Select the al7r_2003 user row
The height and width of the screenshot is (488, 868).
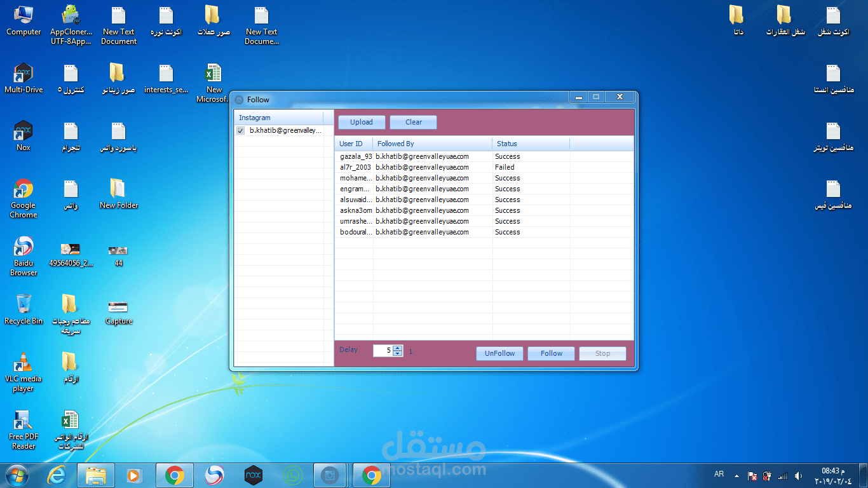point(484,167)
